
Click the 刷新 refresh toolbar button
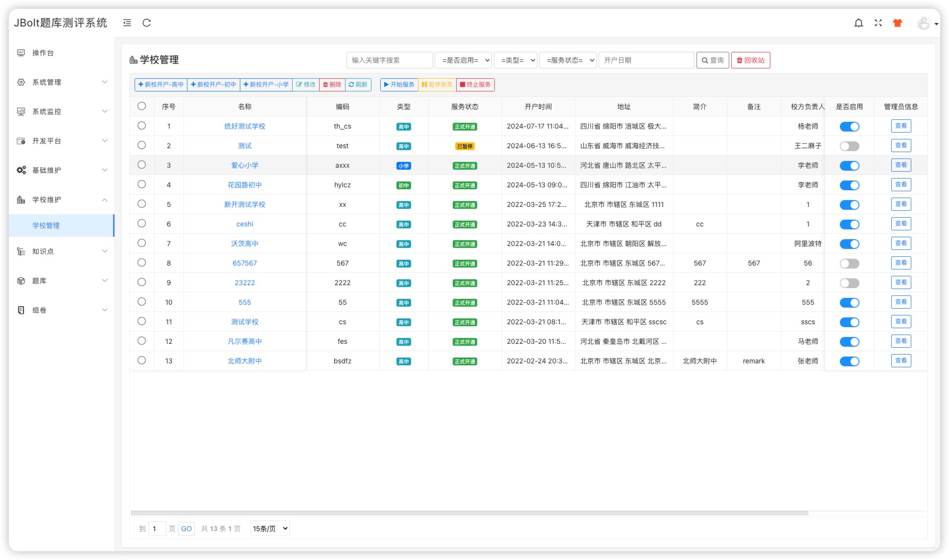[x=358, y=85]
